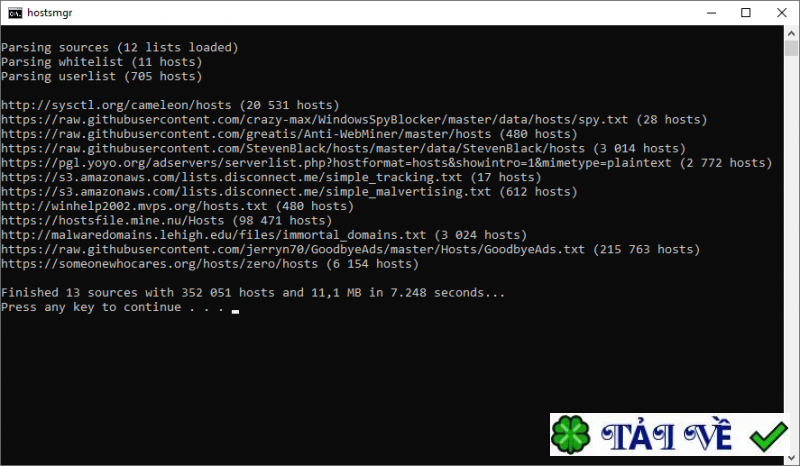Click the GoodbyeAds.txt URL line
800x466 pixels.
[351, 249]
